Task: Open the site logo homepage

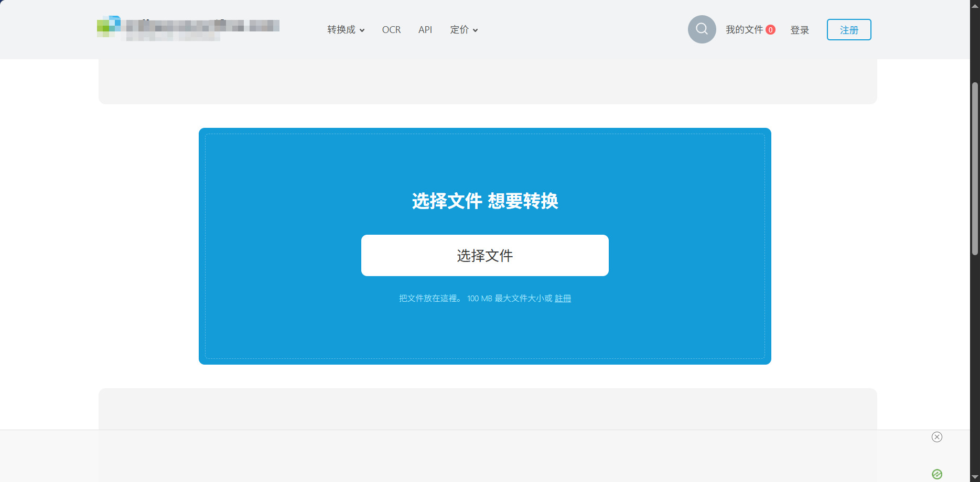Action: pos(188,28)
